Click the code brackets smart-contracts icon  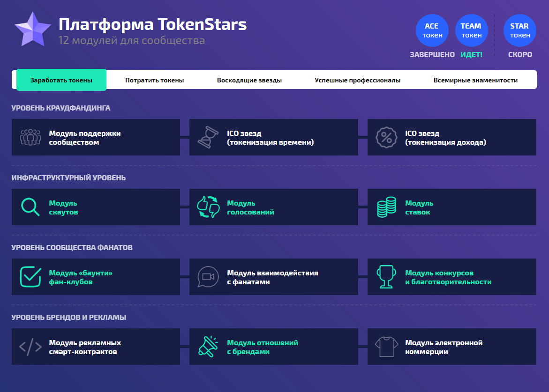point(30,347)
